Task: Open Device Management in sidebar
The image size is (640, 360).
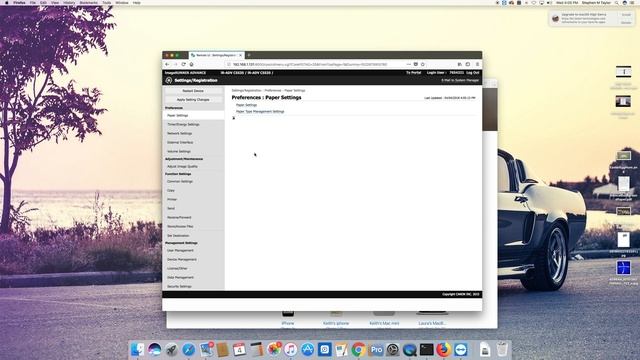Action: pyautogui.click(x=182, y=260)
